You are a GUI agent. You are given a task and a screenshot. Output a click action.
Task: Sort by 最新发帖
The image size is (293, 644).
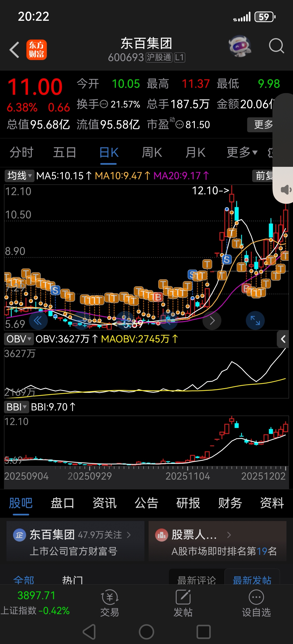(252, 580)
